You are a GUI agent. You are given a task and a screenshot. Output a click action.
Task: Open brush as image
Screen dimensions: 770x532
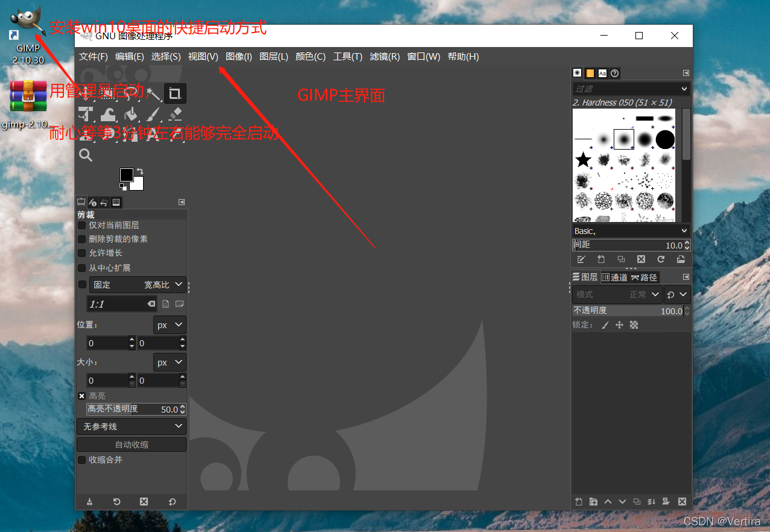[x=681, y=259]
